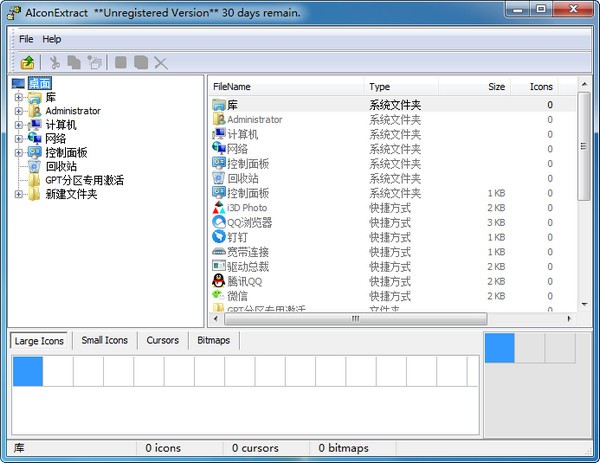Expand the 新建文件夹 tree node
Viewport: 600px width, 463px height.
pyautogui.click(x=18, y=194)
